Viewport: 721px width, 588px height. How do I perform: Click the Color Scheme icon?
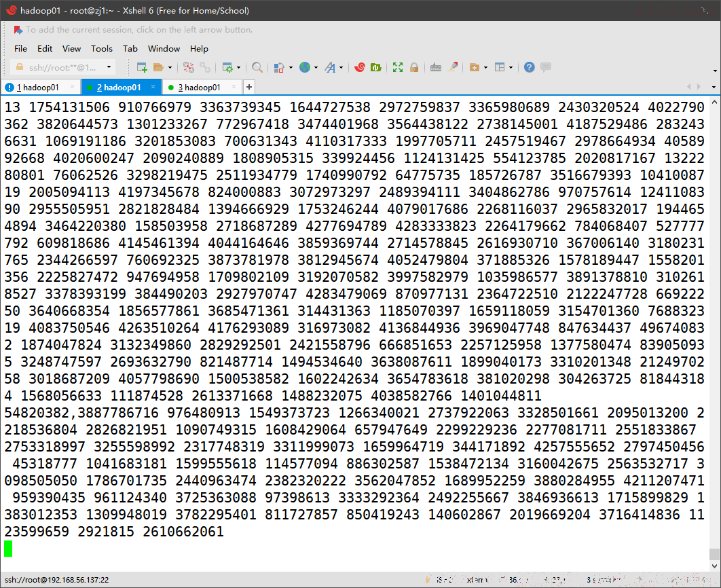click(279, 68)
